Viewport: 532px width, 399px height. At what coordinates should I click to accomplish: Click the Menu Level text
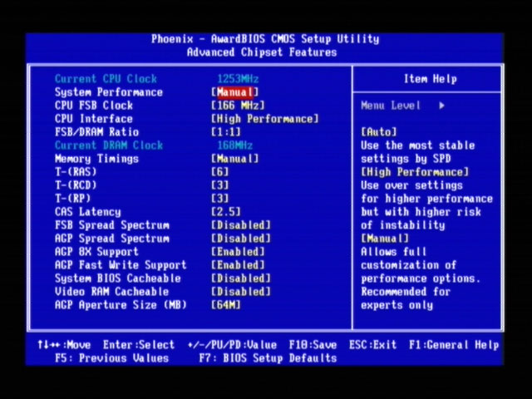tap(391, 106)
